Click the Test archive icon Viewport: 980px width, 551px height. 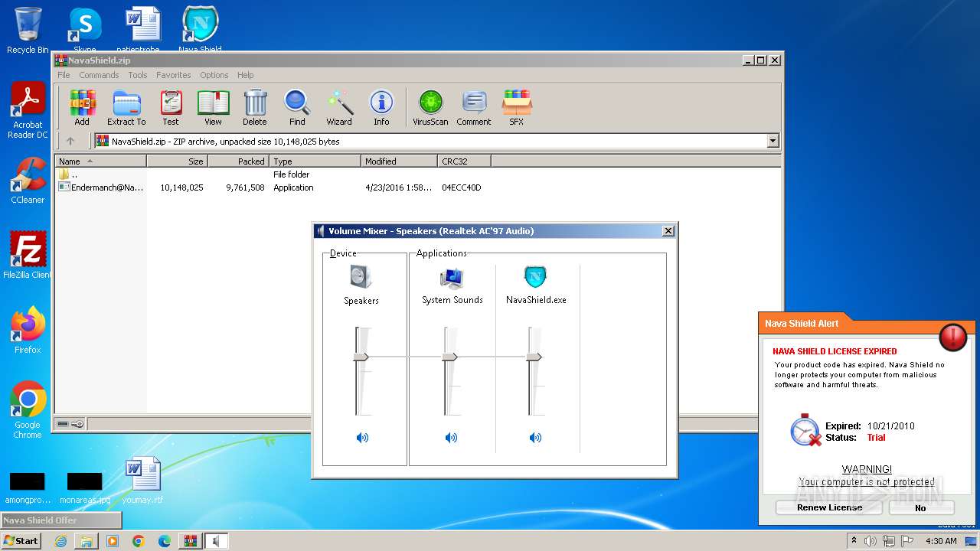point(171,107)
